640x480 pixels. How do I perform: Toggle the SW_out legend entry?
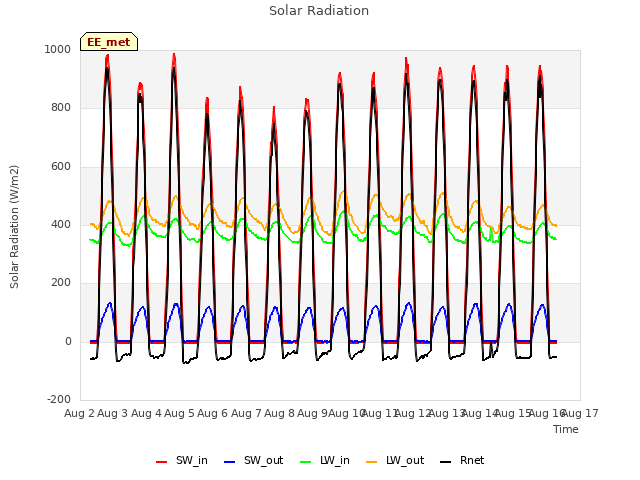click(x=253, y=461)
